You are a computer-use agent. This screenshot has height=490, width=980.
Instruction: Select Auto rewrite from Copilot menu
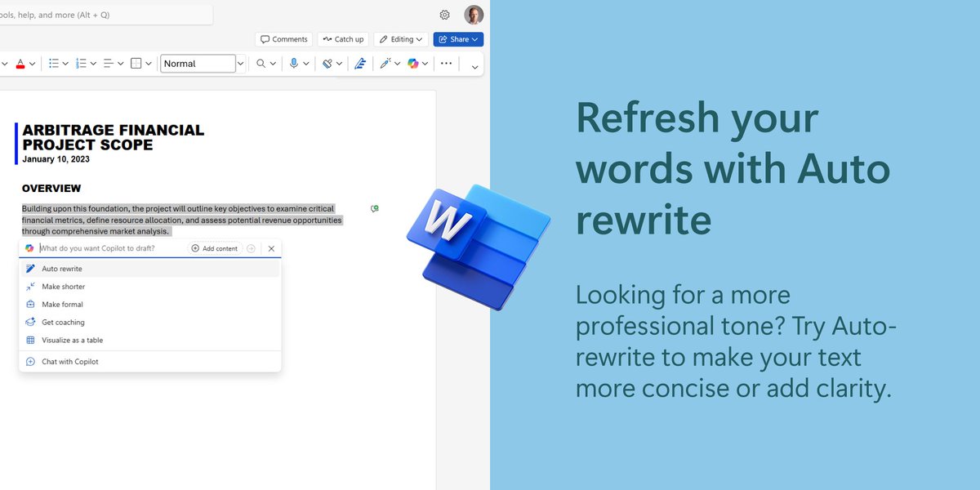point(149,269)
